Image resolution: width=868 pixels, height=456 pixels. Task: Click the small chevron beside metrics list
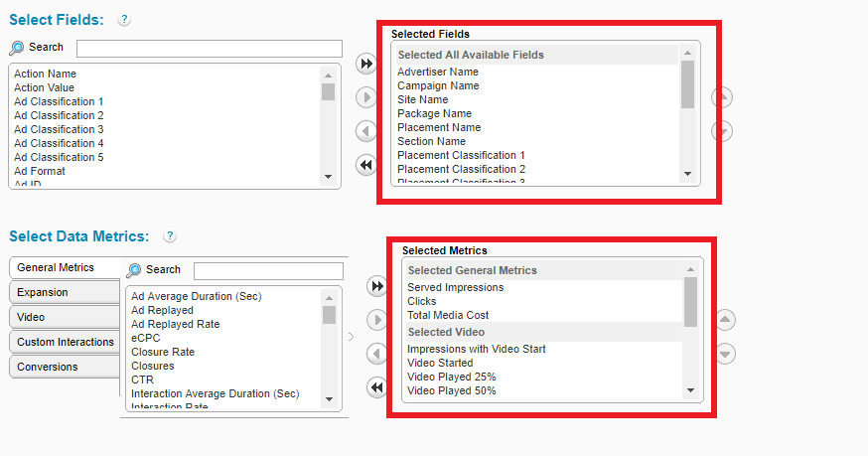tap(351, 337)
